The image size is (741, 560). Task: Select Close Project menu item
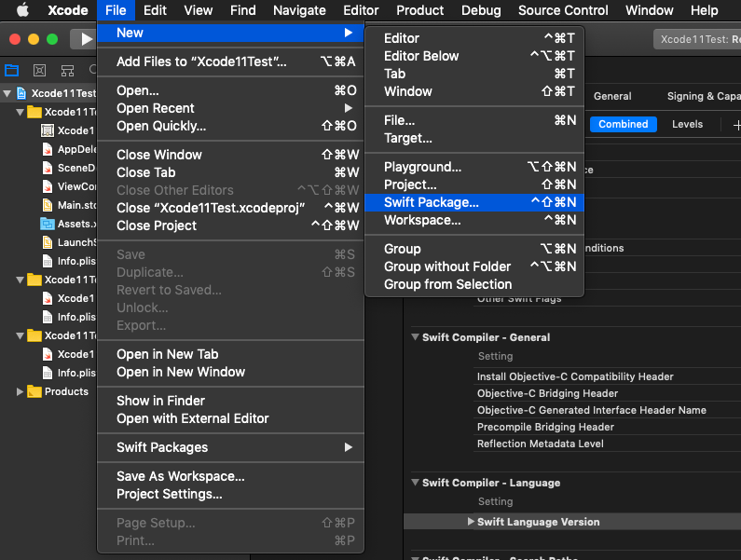[x=230, y=225]
